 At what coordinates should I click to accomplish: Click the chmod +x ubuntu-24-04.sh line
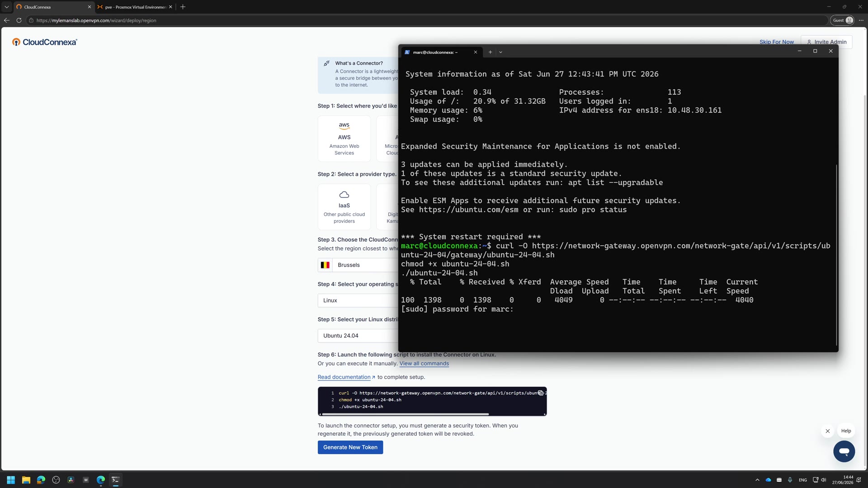370,400
